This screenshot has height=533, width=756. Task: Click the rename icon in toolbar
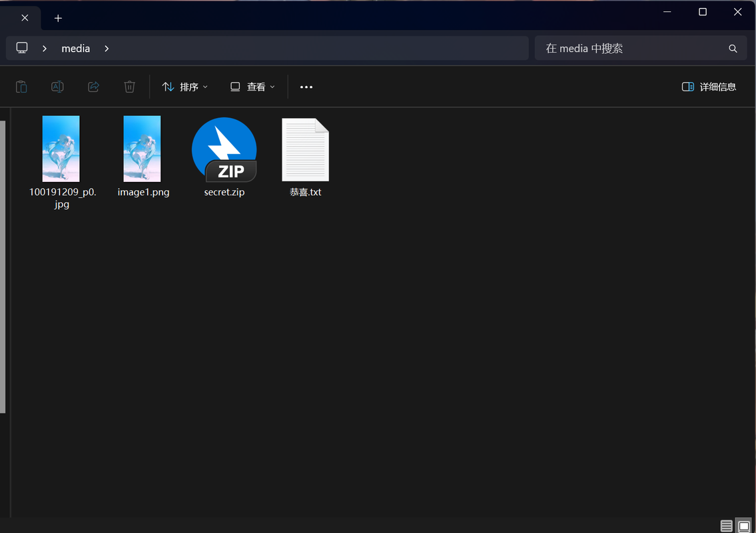point(57,87)
